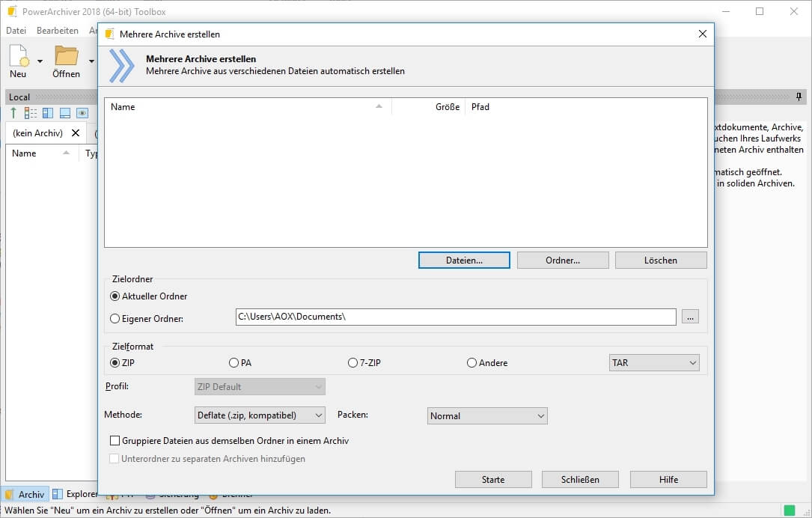The height and width of the screenshot is (518, 812).
Task: Click the eye preview icon
Action: 82,113
